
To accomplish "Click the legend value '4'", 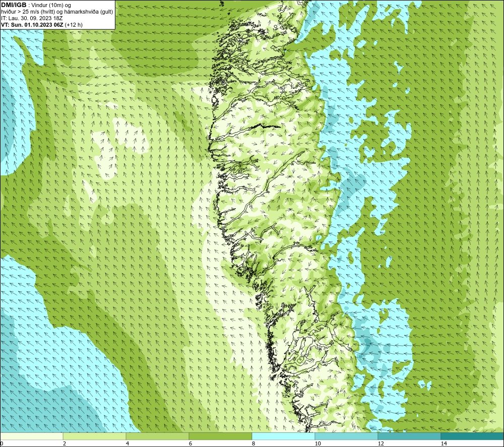I will (x=128, y=443).
